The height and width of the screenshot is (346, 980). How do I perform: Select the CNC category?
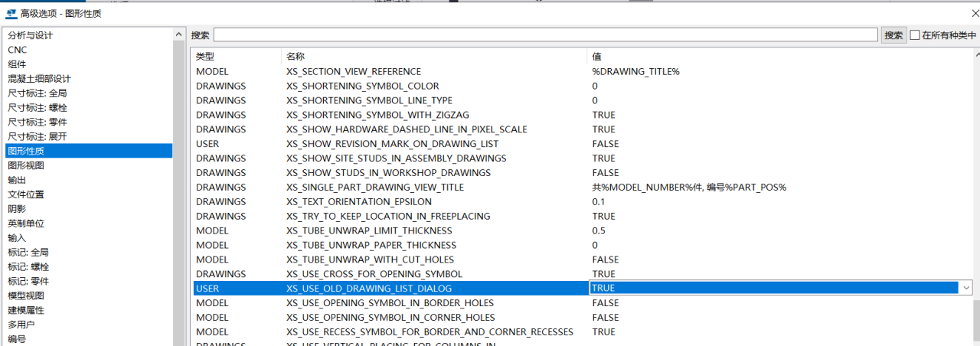pyautogui.click(x=18, y=50)
